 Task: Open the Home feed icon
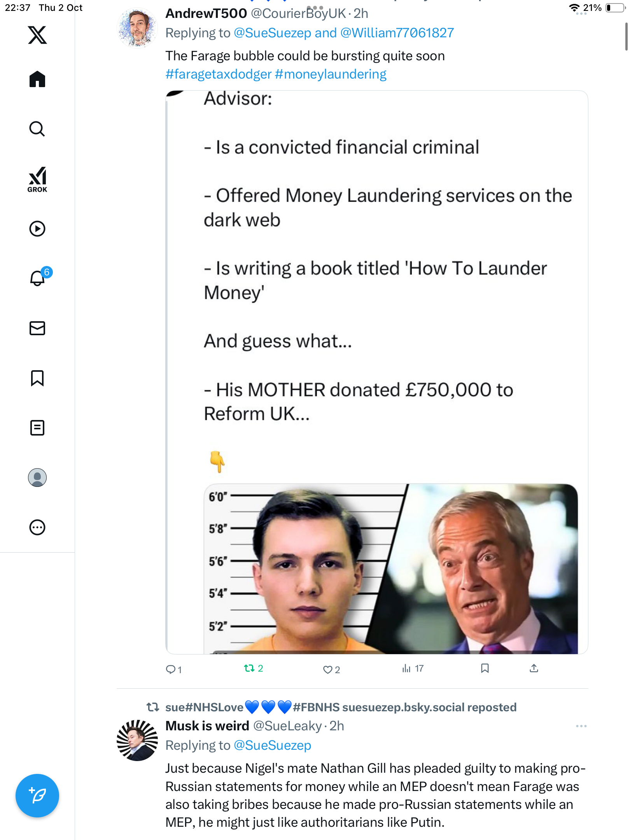pyautogui.click(x=37, y=79)
